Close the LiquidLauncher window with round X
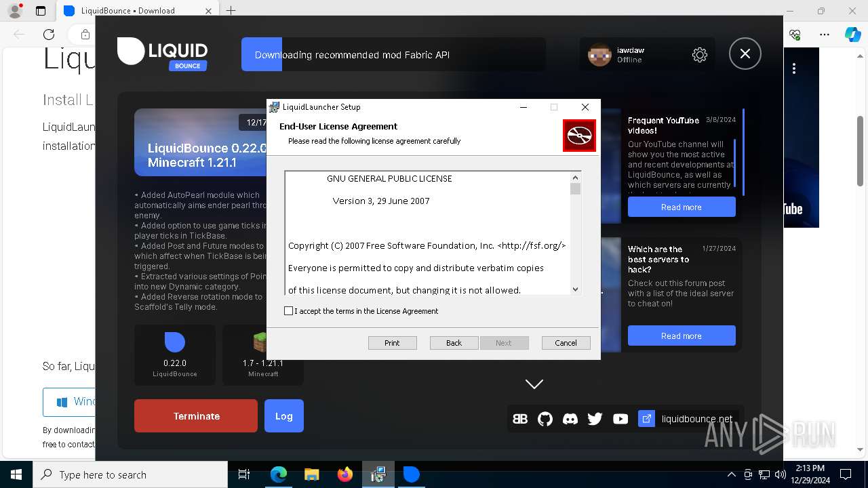 745,54
